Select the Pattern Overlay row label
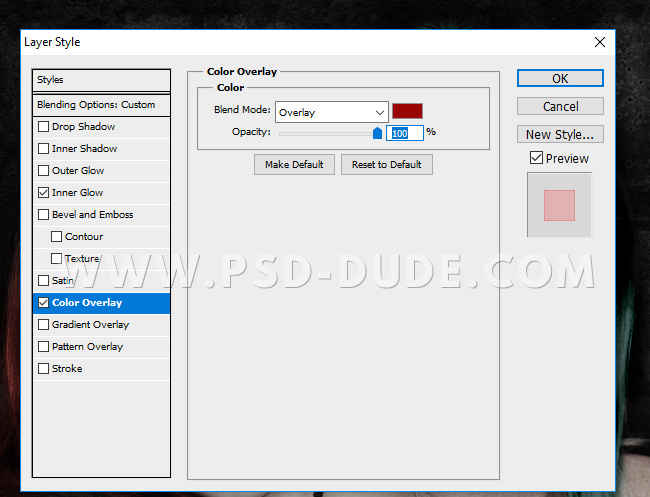This screenshot has width=650, height=497. click(87, 347)
